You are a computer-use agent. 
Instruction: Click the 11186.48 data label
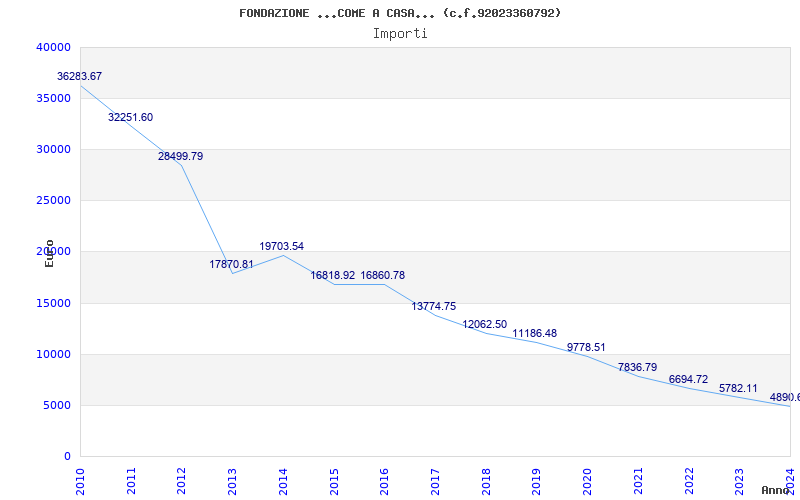click(x=534, y=334)
